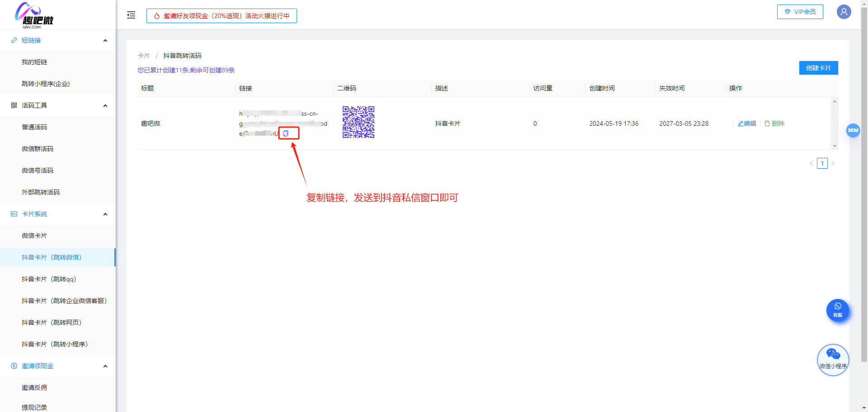Open the 邀请好友领现金 promotion banner

pos(222,16)
